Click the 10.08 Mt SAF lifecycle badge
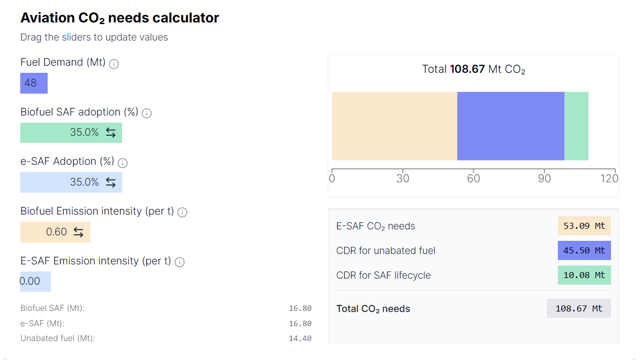The width and height of the screenshot is (640, 364). [584, 275]
